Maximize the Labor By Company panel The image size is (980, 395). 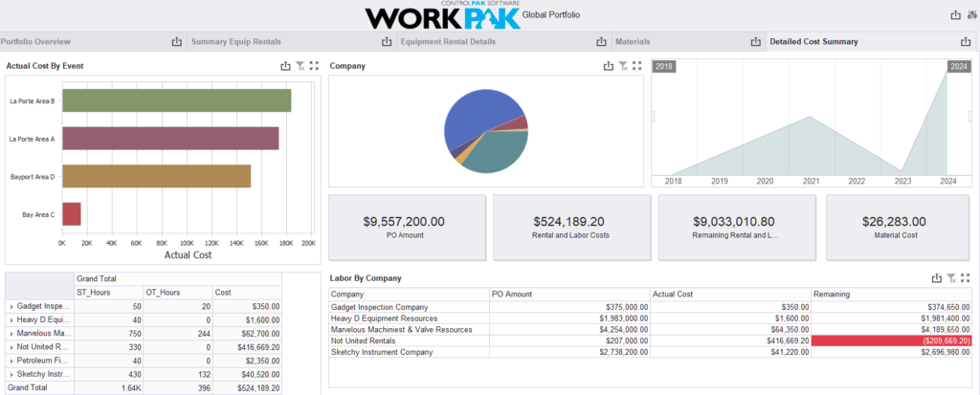pyautogui.click(x=966, y=278)
